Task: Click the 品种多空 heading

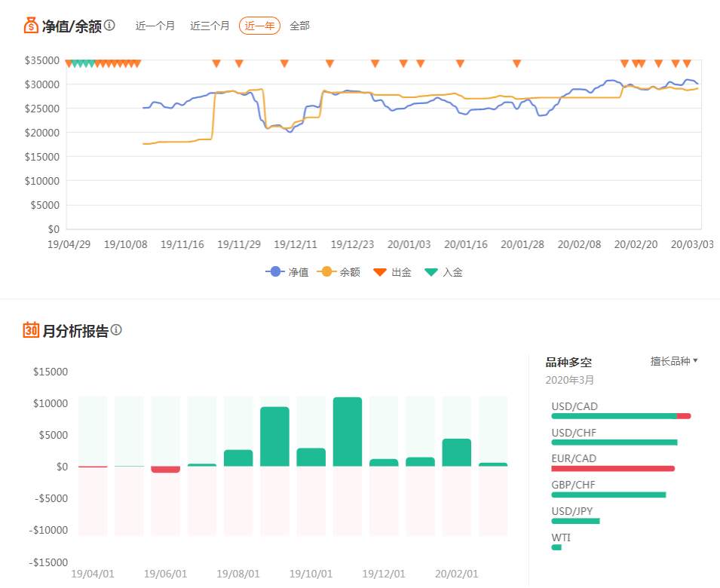Action: coord(568,362)
